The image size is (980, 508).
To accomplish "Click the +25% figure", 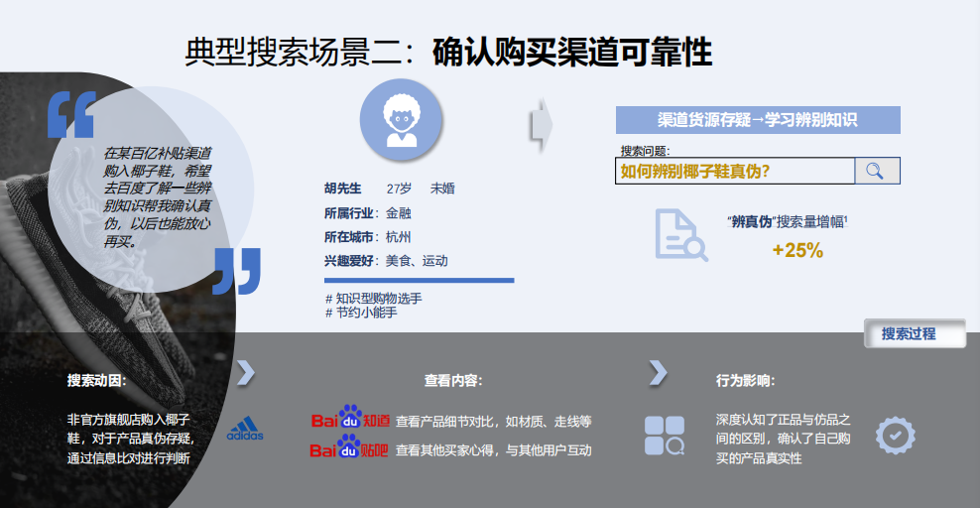I will point(797,251).
